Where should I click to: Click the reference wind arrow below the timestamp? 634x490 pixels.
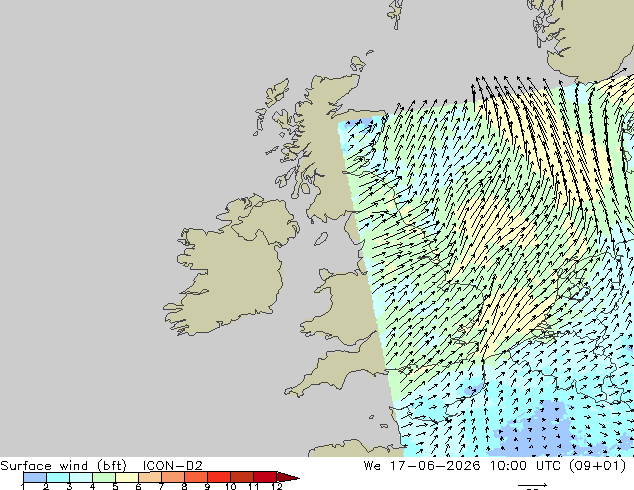pos(533,485)
